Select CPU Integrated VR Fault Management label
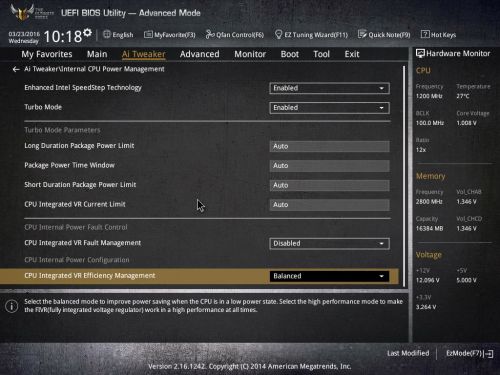 (83, 243)
